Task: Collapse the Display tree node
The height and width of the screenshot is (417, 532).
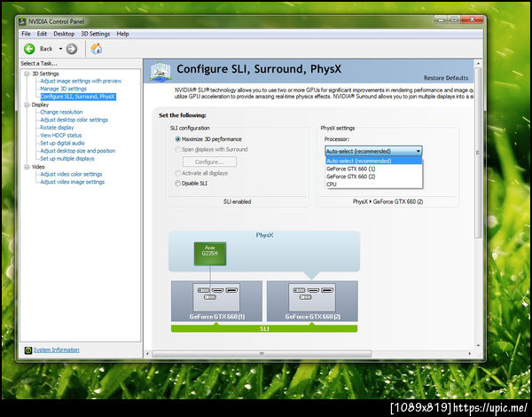Action: (x=27, y=105)
